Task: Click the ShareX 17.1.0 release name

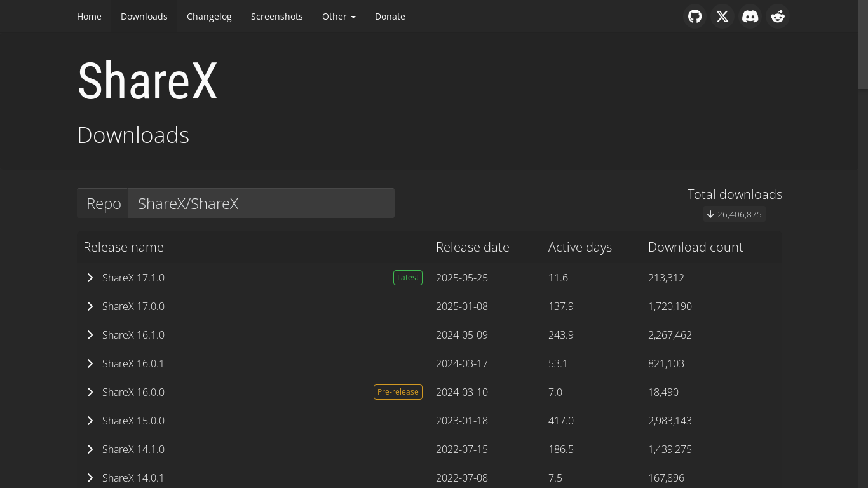Action: 133,278
